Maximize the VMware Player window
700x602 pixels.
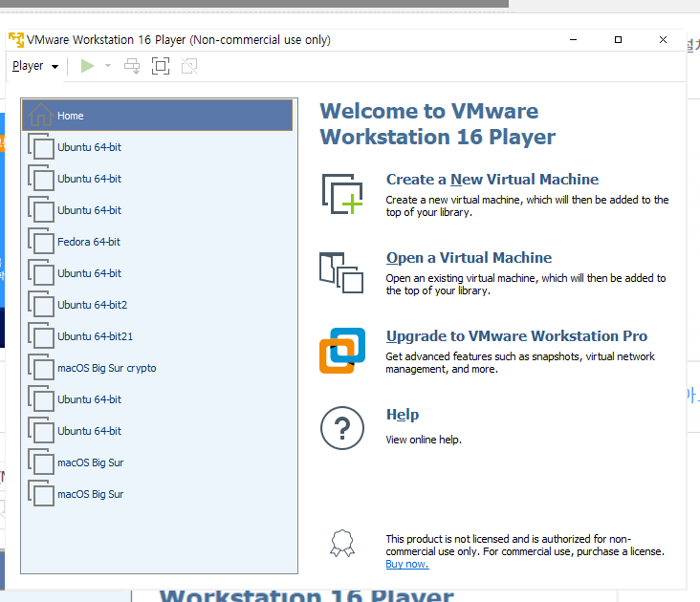click(x=619, y=40)
